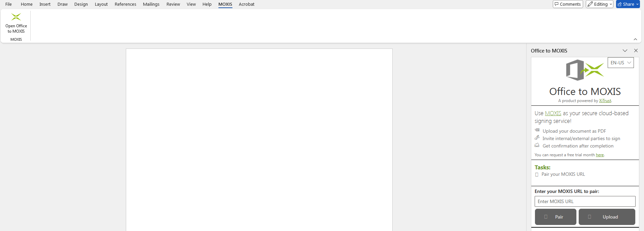Screen dimensions: 644x231
Task: Open the MOXIS hyperlink in the description
Action: coord(553,113)
